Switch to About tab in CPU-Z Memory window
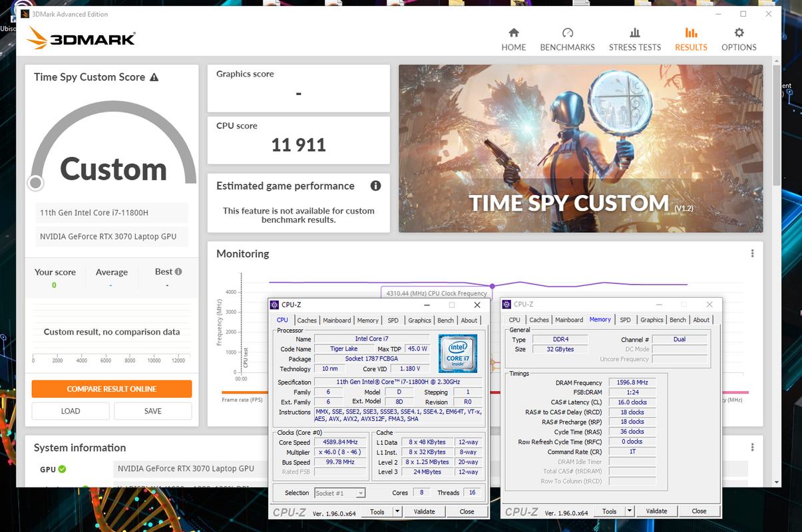This screenshot has height=532, width=802. pos(702,320)
